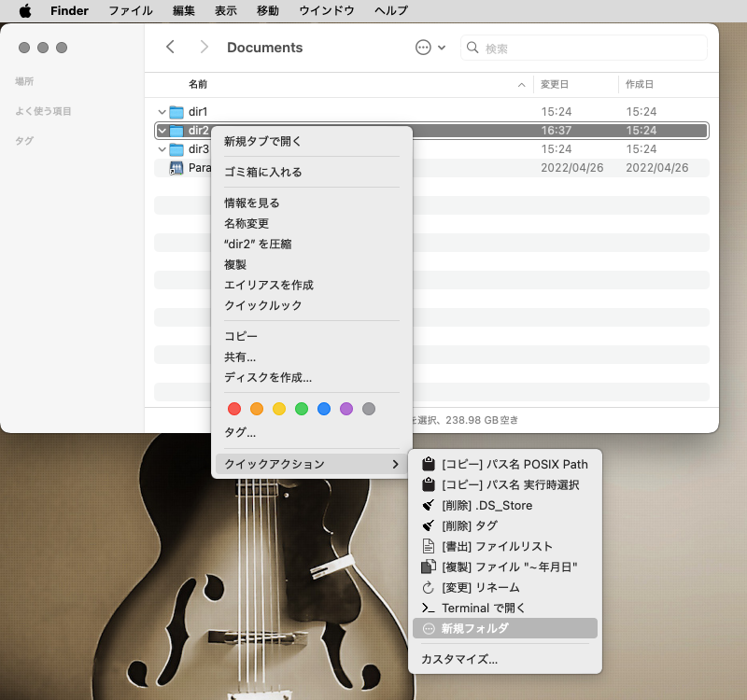Click the rotate icon beside リネーム
Image resolution: width=747 pixels, height=700 pixels.
(x=429, y=587)
